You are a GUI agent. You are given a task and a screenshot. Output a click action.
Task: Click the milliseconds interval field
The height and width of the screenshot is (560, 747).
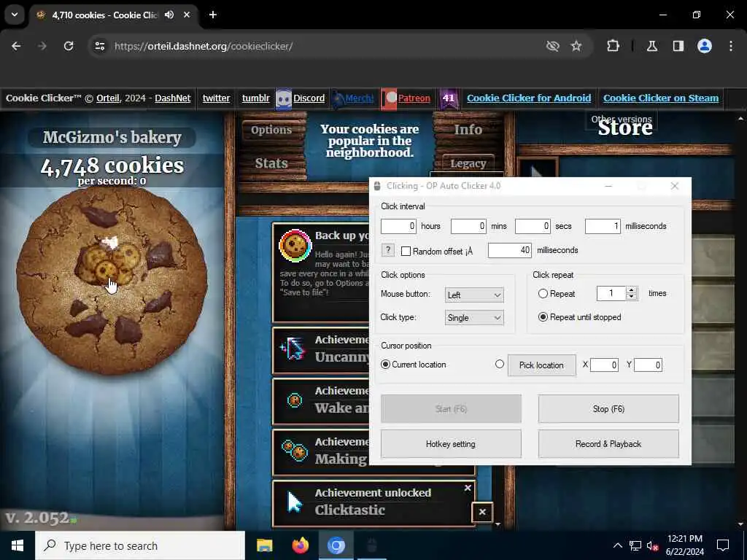603,226
